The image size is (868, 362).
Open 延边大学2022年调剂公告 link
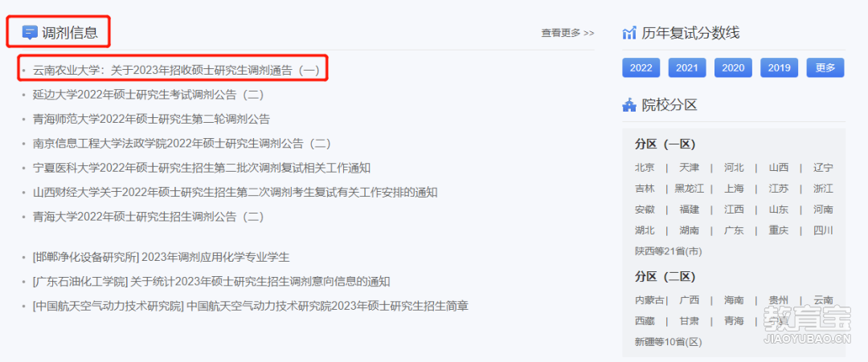[149, 95]
